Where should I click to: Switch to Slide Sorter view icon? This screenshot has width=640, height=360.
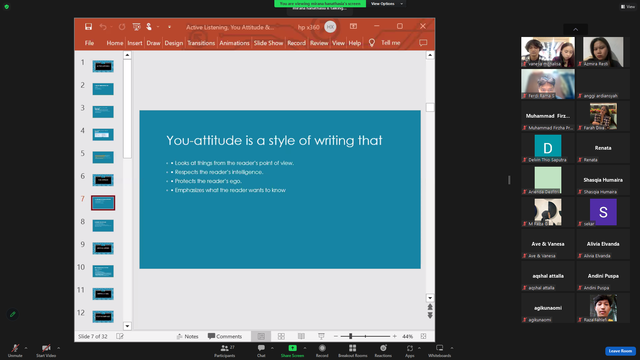coord(281,336)
